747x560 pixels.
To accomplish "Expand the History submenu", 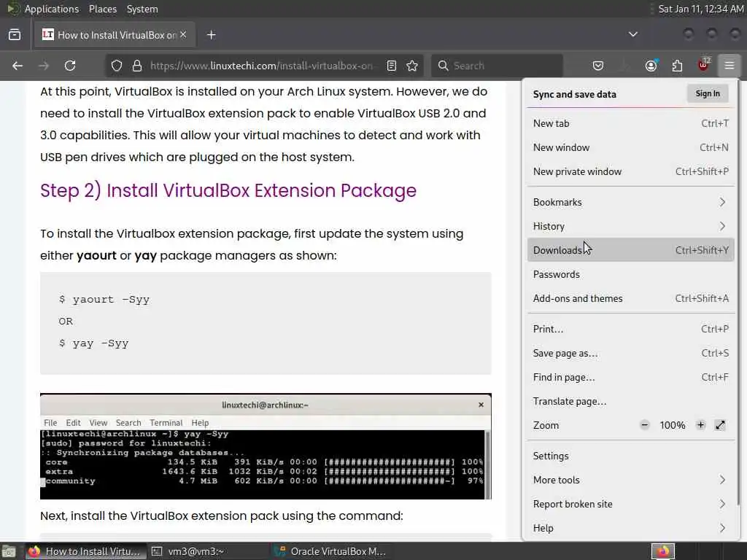I will pyautogui.click(x=630, y=226).
